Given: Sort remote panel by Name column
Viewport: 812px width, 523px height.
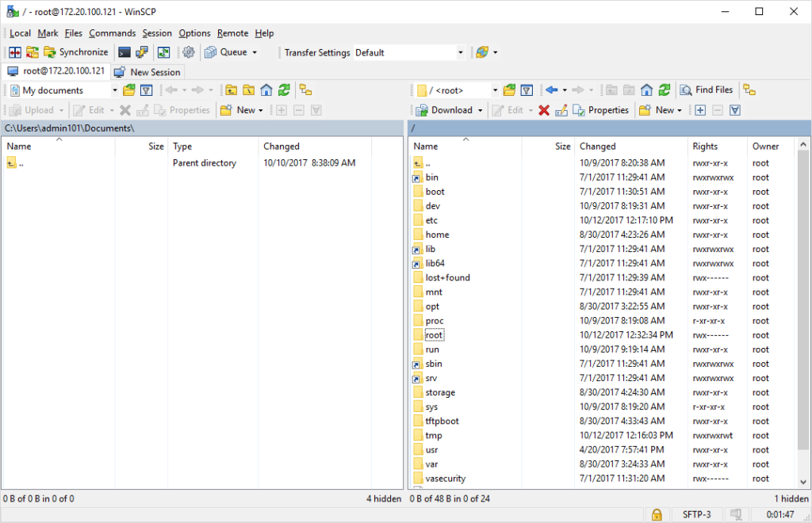Looking at the screenshot, I should (465, 147).
